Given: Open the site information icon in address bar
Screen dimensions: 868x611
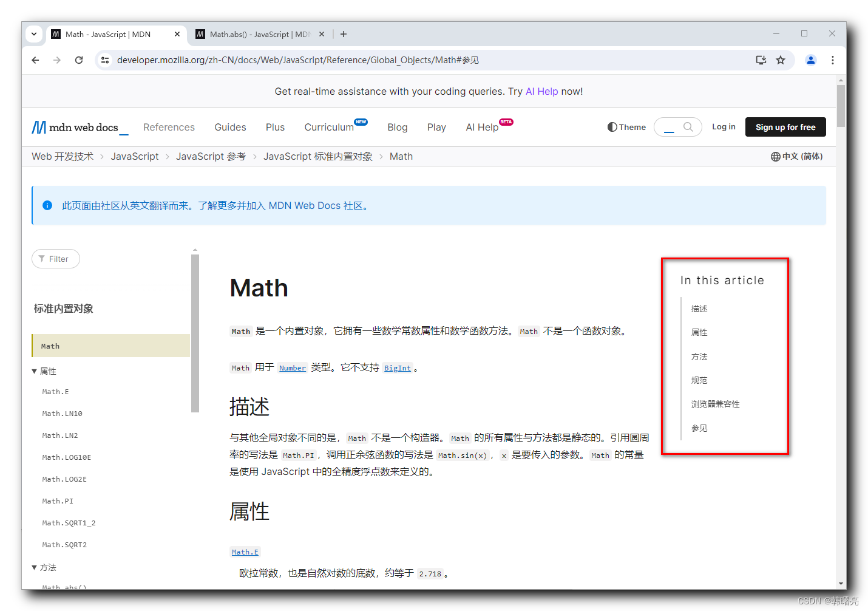Looking at the screenshot, I should [x=105, y=60].
